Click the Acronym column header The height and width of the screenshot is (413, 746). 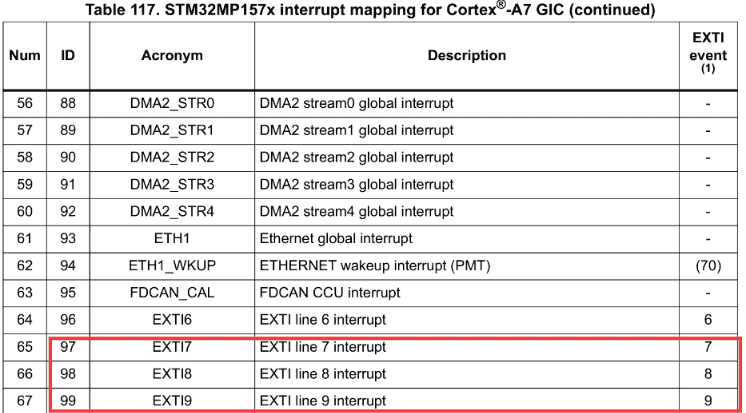pyautogui.click(x=172, y=56)
